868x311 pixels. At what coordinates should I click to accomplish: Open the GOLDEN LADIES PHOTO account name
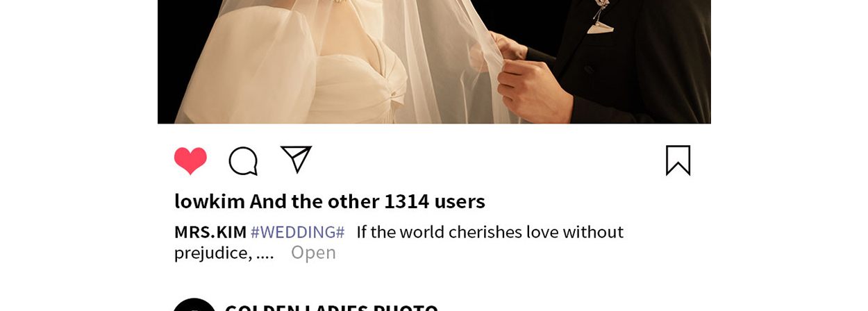[331, 307]
